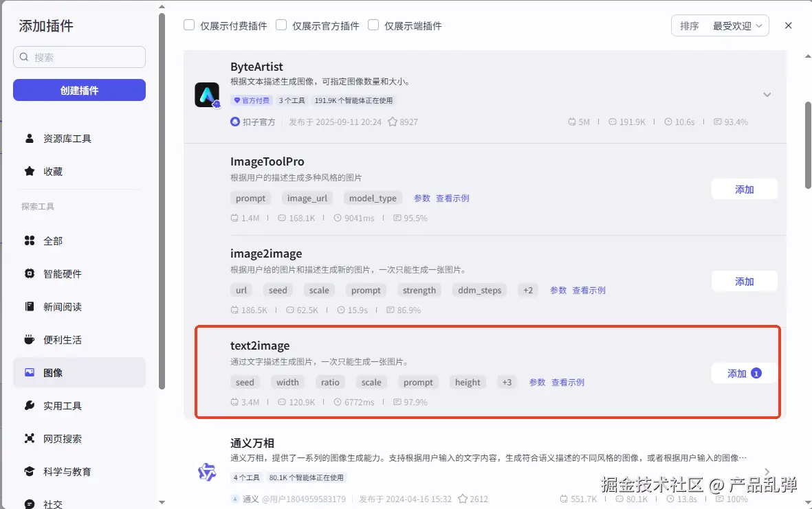Click the +2 more parameters tag
This screenshot has height=509, width=812.
pyautogui.click(x=527, y=290)
